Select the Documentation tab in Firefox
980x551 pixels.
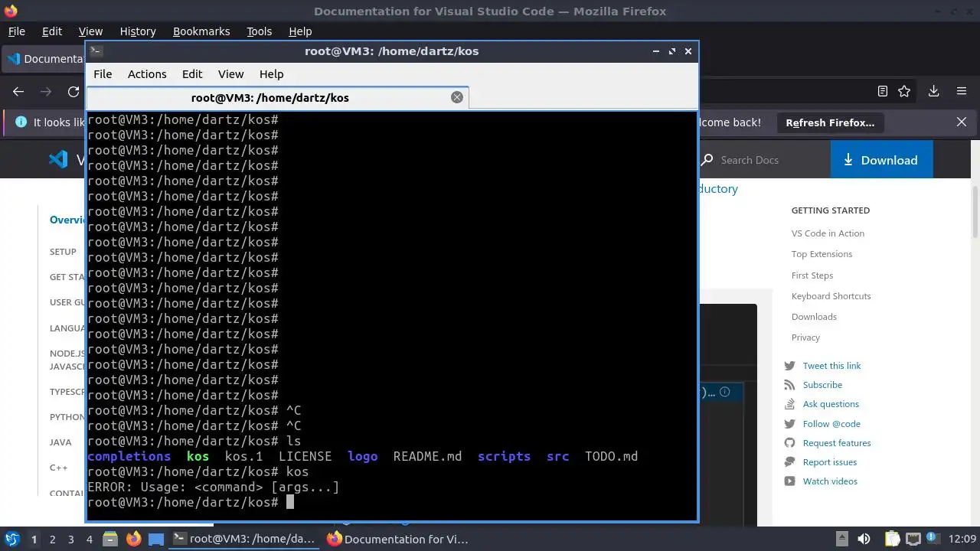click(x=44, y=59)
